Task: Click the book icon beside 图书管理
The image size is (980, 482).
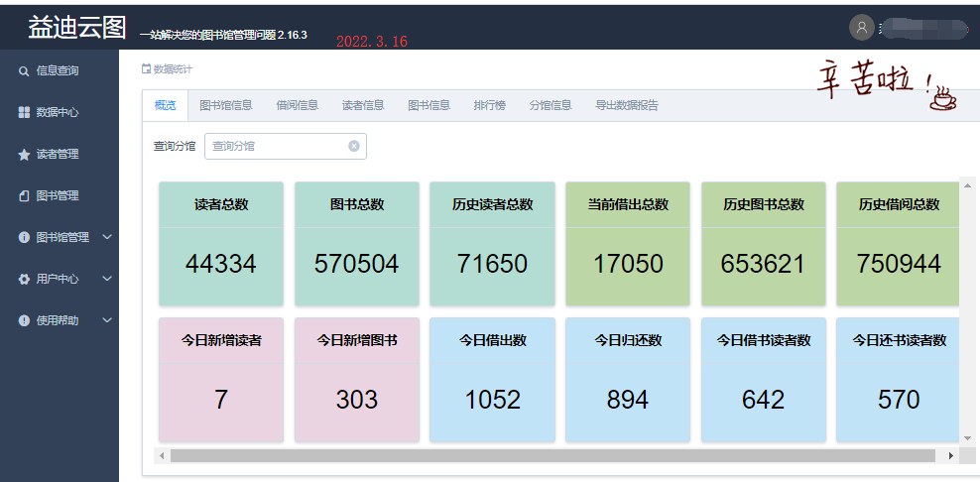Action: pos(24,196)
